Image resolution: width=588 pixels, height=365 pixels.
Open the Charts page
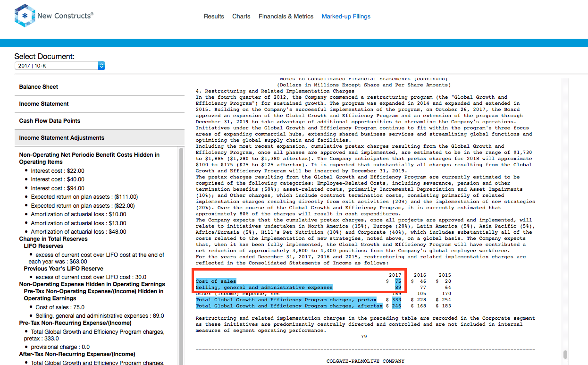tap(241, 16)
